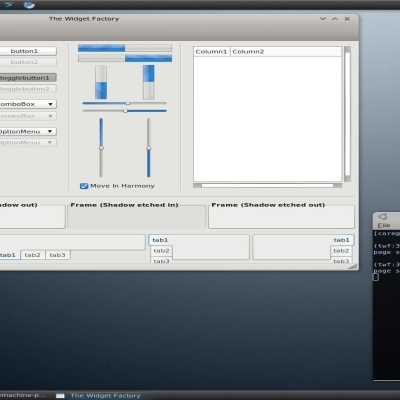This screenshot has width=400, height=400.
Task: Minimize The Widget Factory window
Action: click(323, 19)
